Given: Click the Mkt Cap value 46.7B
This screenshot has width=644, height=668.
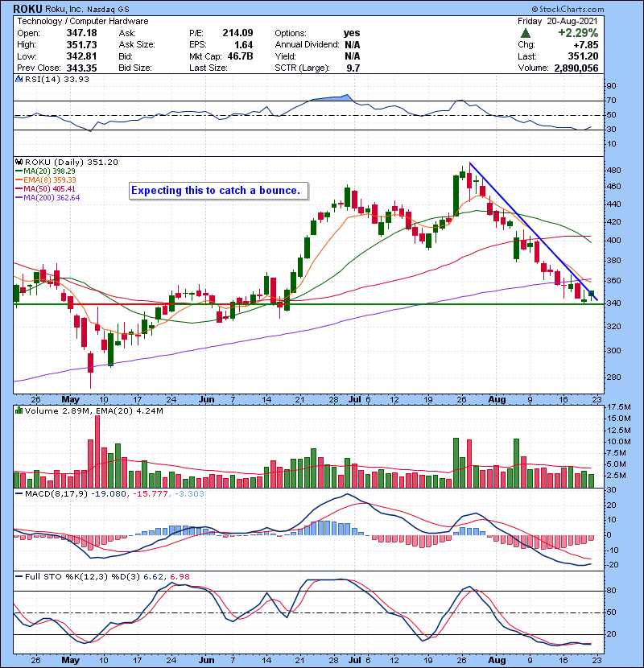Looking at the screenshot, I should point(241,56).
